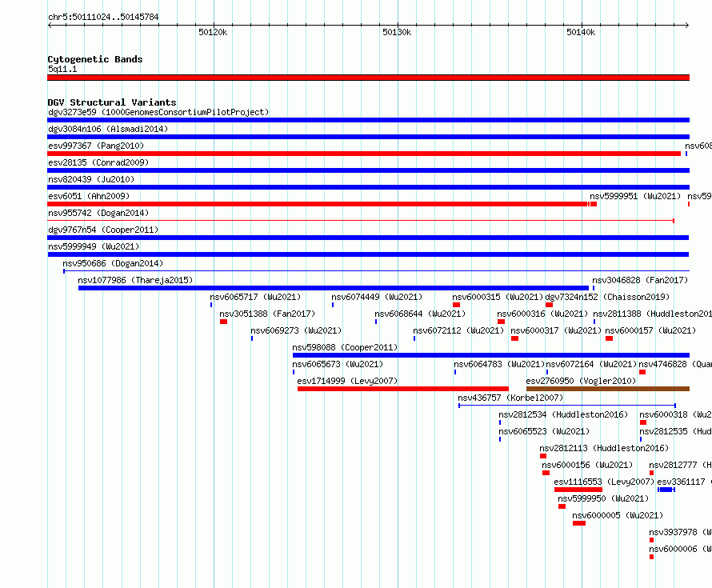Viewport: 712px width, 588px height.
Task: Click brown bar of esv2760950 variant
Action: [608, 389]
